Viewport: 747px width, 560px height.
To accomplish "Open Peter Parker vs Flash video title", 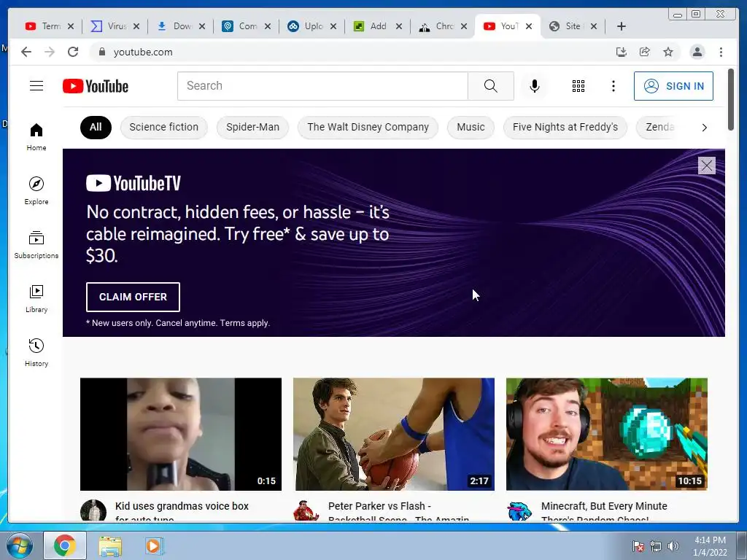I will pos(399,510).
